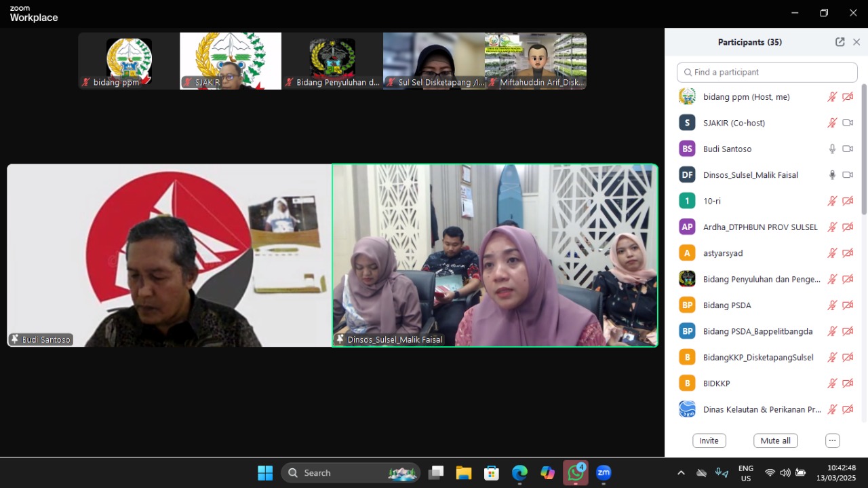Viewport: 868px width, 488px height.
Task: Click microphone icon for Dinsos_Sulsel_Malik Faisal
Action: 832,175
